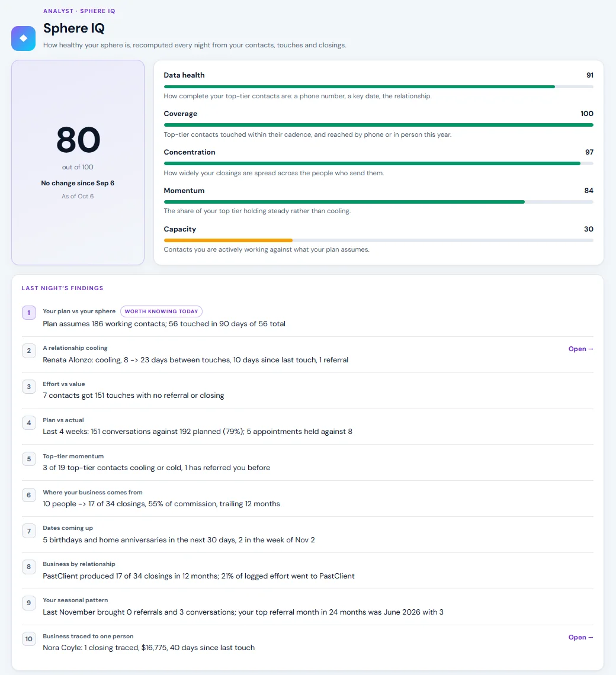Viewport: 616px width, 675px height.
Task: Click '10 people -> 17 of 34 closings' text
Action: (x=161, y=504)
